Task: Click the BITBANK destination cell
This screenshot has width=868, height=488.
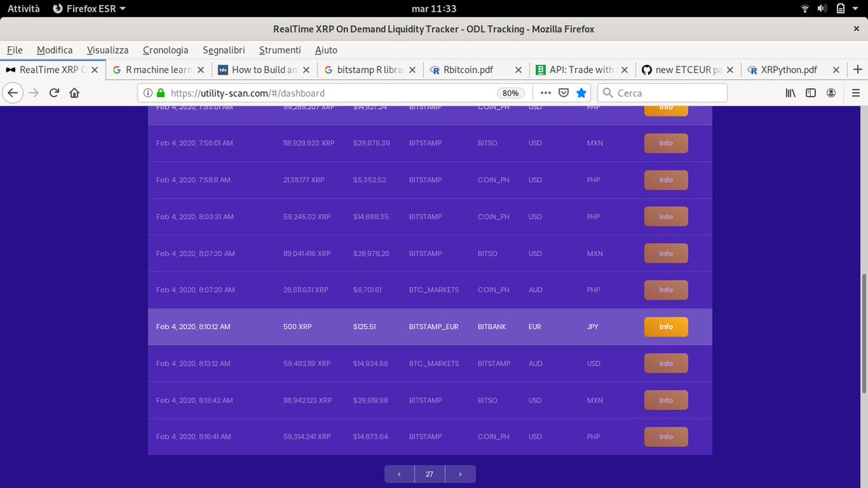Action: point(492,327)
